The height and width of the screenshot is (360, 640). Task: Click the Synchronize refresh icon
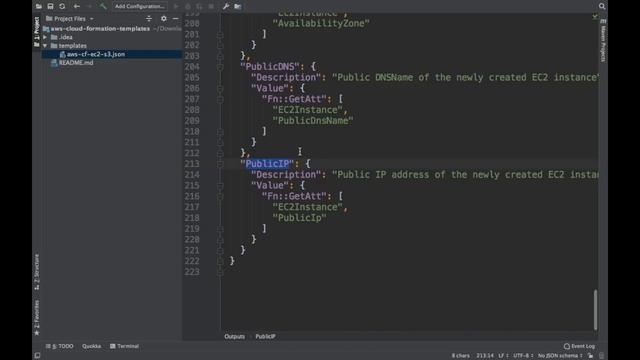(62, 6)
